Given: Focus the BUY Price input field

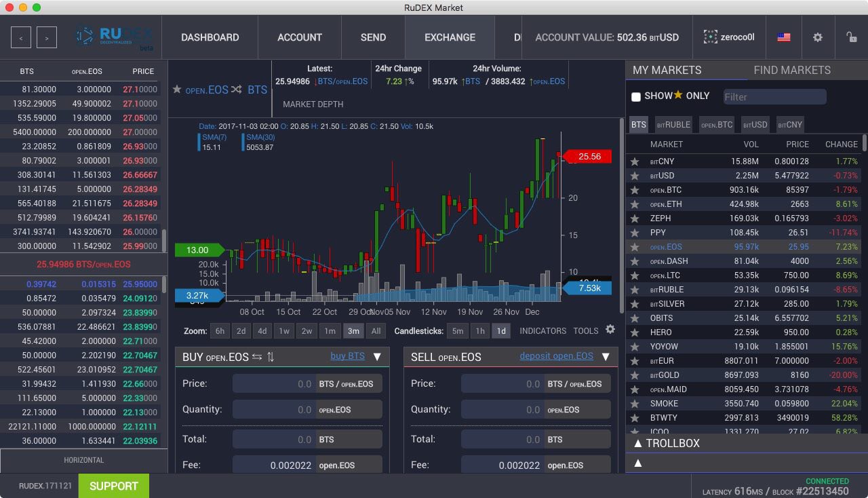Looking at the screenshot, I should click(273, 383).
